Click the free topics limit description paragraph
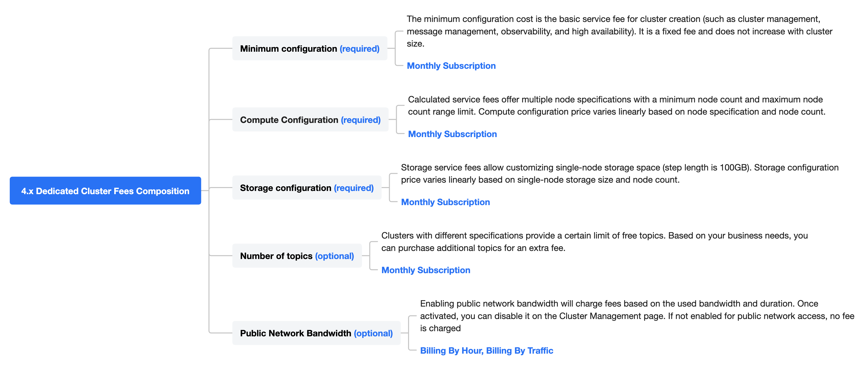This screenshot has width=868, height=369. pyautogui.click(x=594, y=242)
